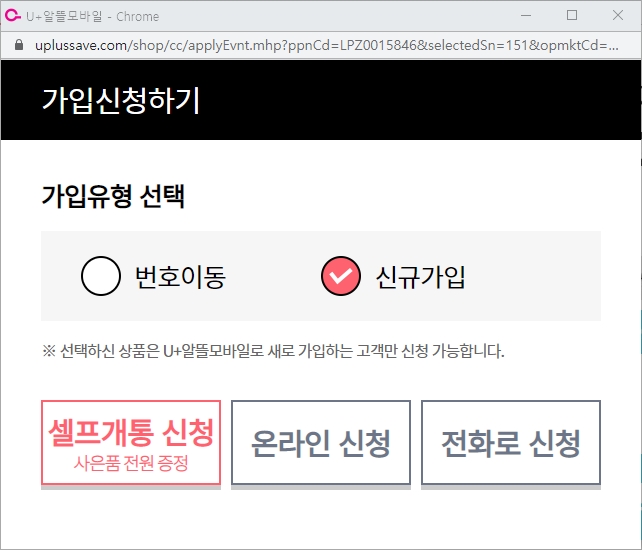Click the uplussave.com URL in the address bar
This screenshot has width=642, height=550.
tap(327, 45)
